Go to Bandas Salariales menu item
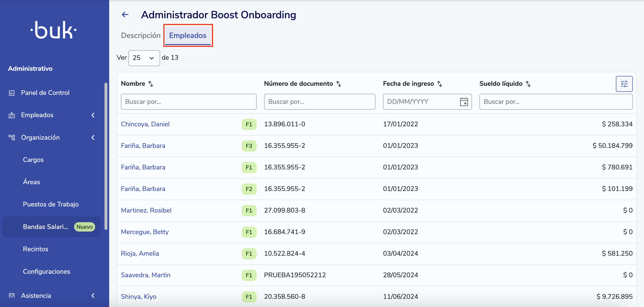The width and height of the screenshot is (644, 307). 46,227
